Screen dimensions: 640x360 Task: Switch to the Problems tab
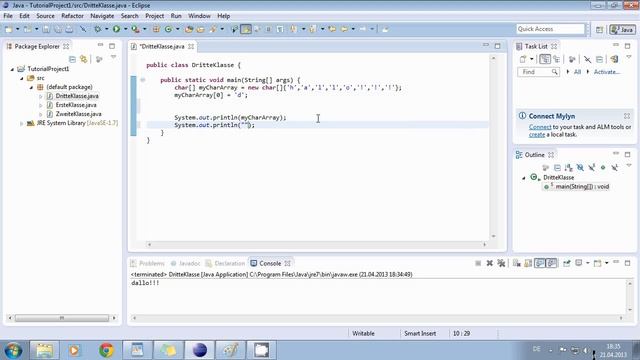147,263
